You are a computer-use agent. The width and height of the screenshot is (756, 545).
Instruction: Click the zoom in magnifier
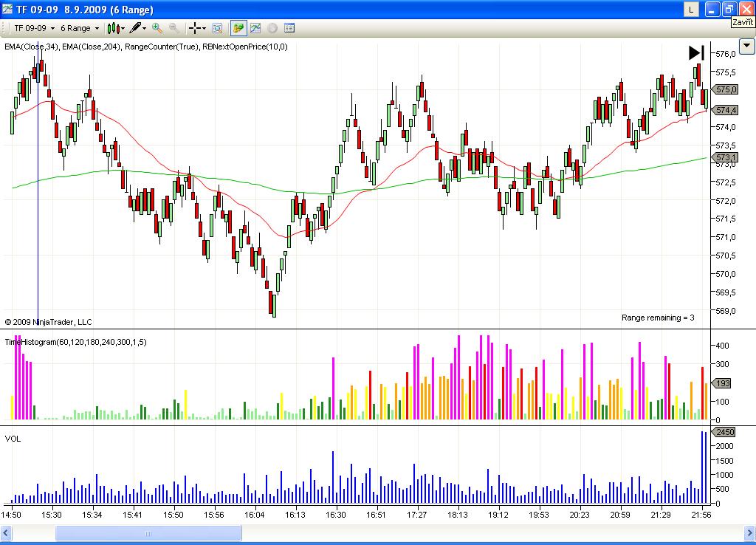click(157, 28)
